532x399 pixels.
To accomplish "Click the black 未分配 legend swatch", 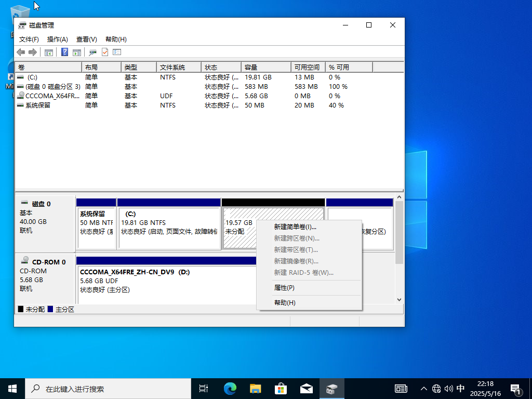I will pyautogui.click(x=21, y=309).
